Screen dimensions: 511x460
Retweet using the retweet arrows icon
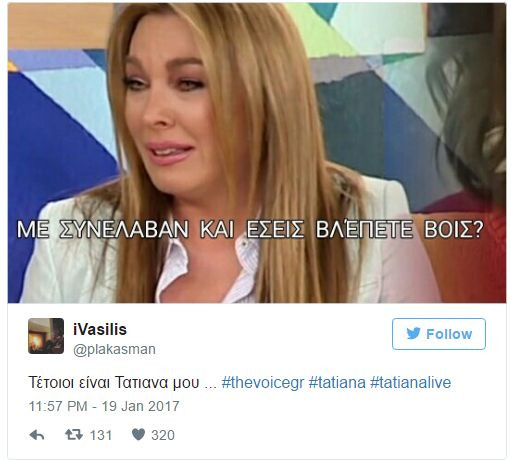tap(74, 435)
